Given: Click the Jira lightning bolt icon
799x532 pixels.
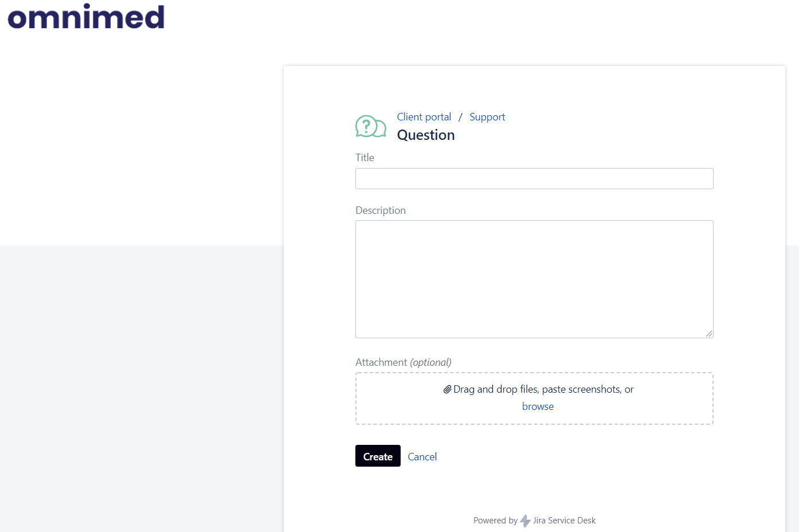Looking at the screenshot, I should [525, 521].
